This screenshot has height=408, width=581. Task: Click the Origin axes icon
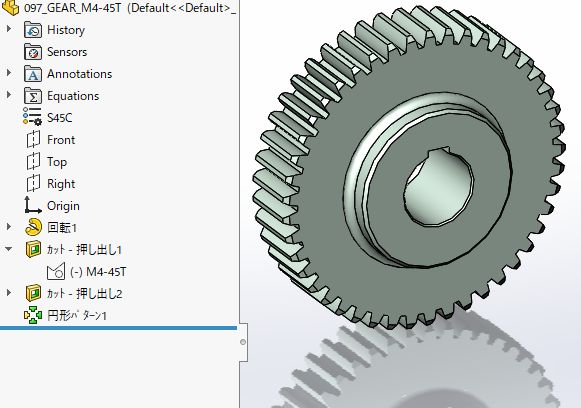pyautogui.click(x=33, y=205)
